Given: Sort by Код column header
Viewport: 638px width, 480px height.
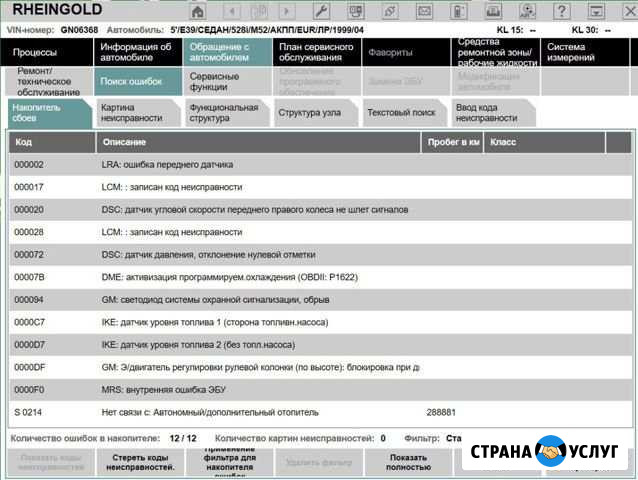Looking at the screenshot, I should tap(52, 142).
